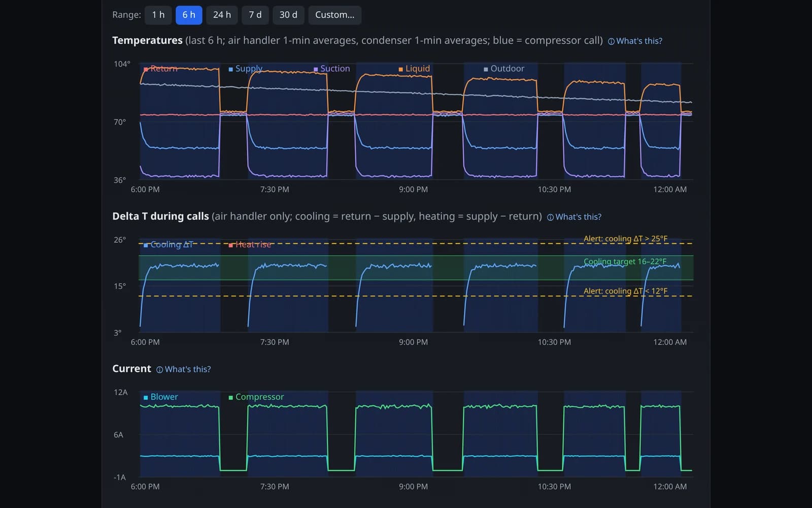Click the 'Cooling target 16–22°F' label
Screen dimensions: 812x508
click(x=625, y=262)
